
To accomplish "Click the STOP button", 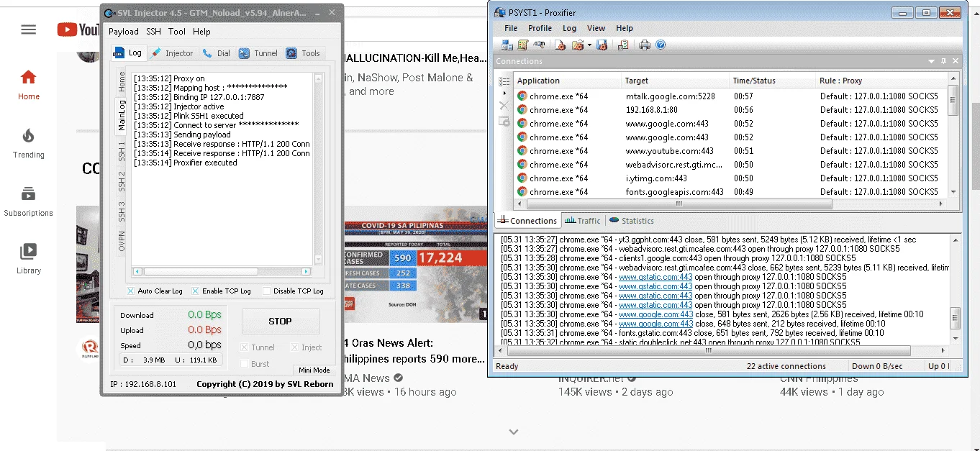I will tap(281, 322).
